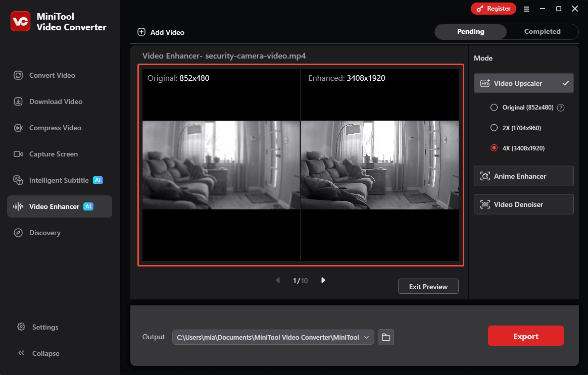
Task: Go to next preview frame arrow
Action: coord(323,280)
